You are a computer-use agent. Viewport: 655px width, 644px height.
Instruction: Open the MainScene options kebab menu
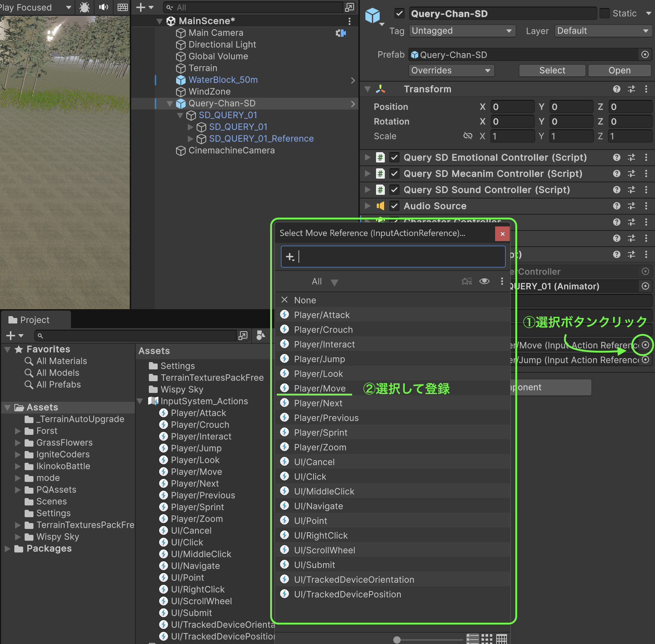click(350, 21)
